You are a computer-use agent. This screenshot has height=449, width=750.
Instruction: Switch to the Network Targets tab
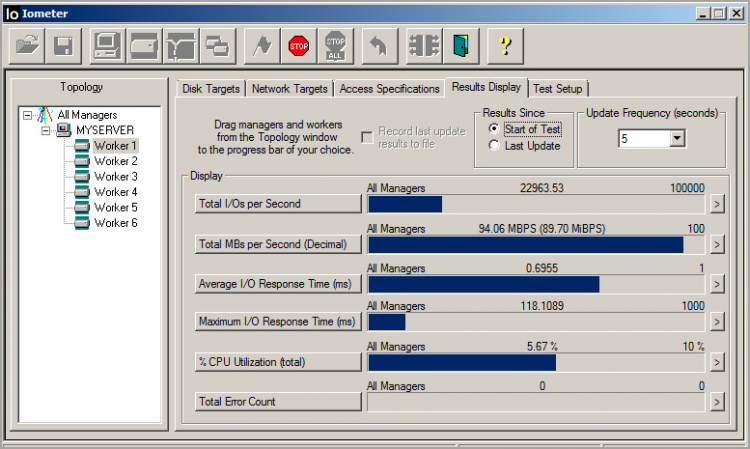(290, 89)
